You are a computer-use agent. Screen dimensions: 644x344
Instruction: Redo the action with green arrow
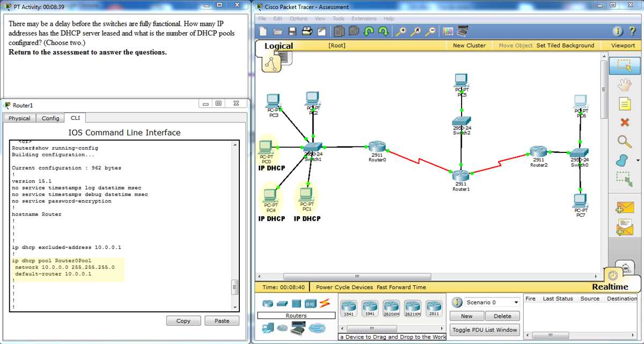tap(383, 32)
